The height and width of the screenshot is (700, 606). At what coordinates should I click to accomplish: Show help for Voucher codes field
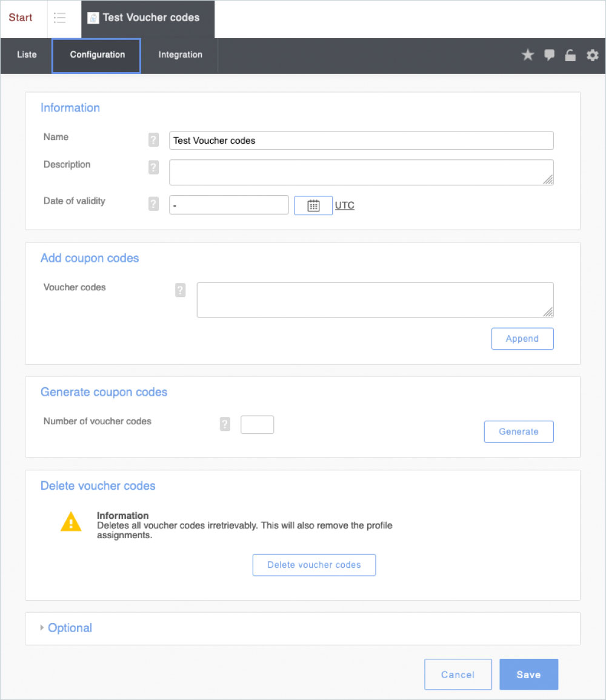(x=180, y=290)
